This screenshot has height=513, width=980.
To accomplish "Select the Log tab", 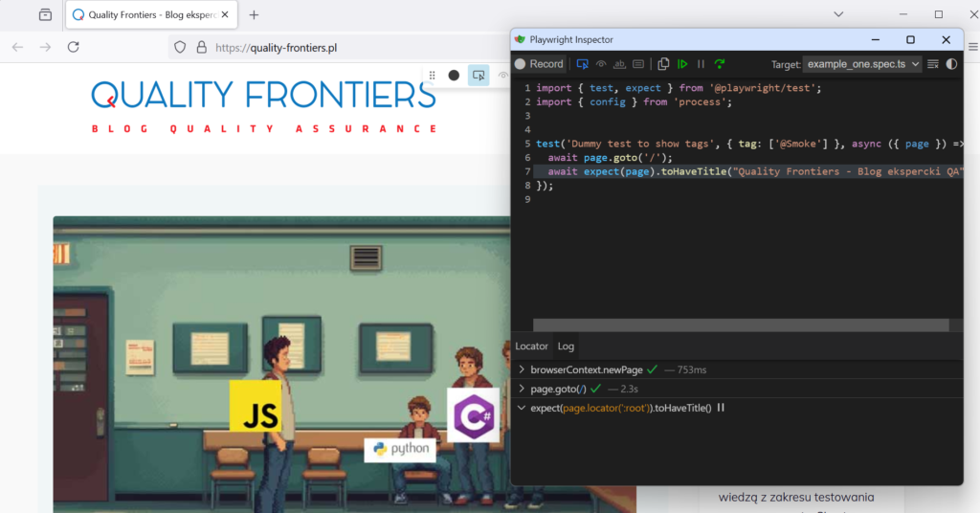I will [x=566, y=346].
